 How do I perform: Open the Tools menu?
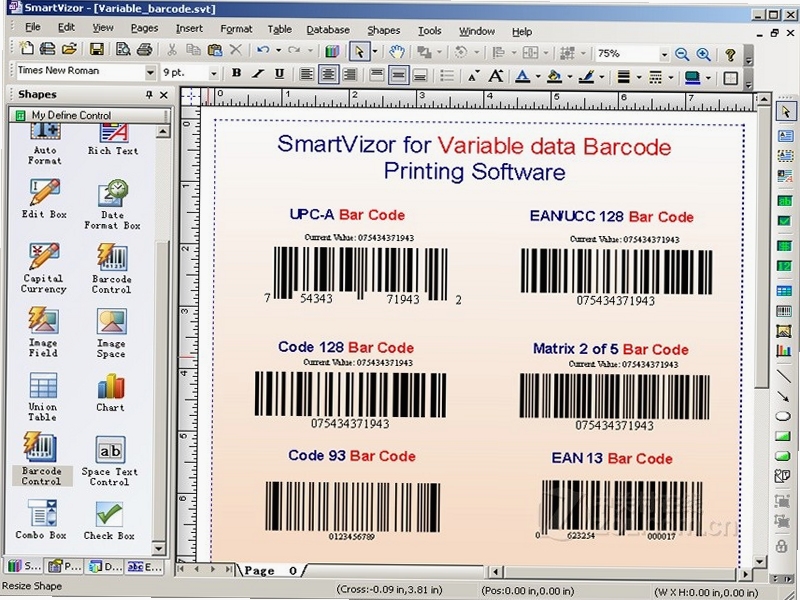point(430,31)
